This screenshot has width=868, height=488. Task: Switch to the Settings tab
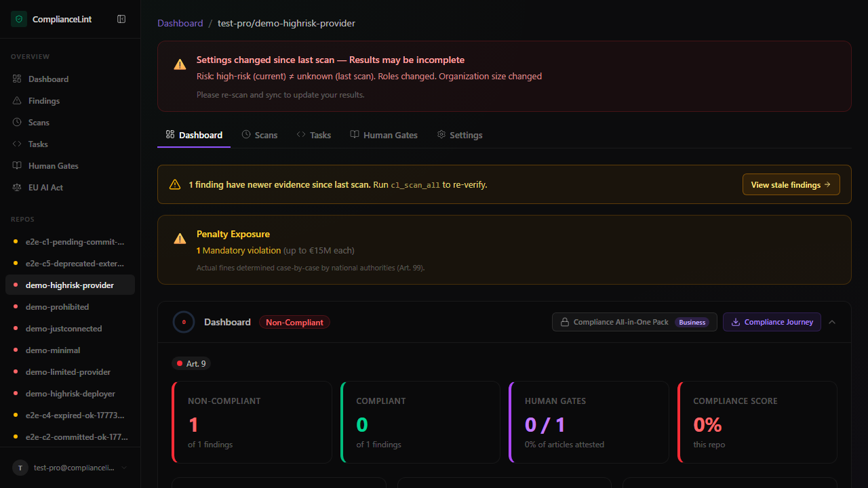pos(460,136)
